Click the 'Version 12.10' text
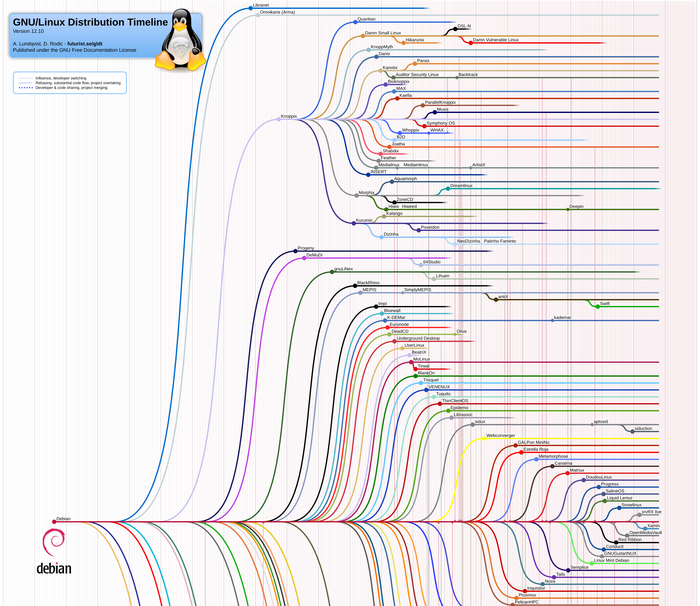Viewport: 700px width, 606px height. click(x=28, y=31)
